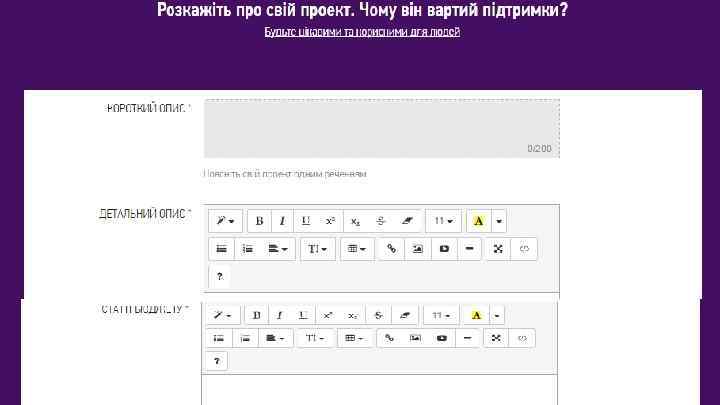
Task: Open code view in the Детальний опис editor
Action: coord(524,249)
